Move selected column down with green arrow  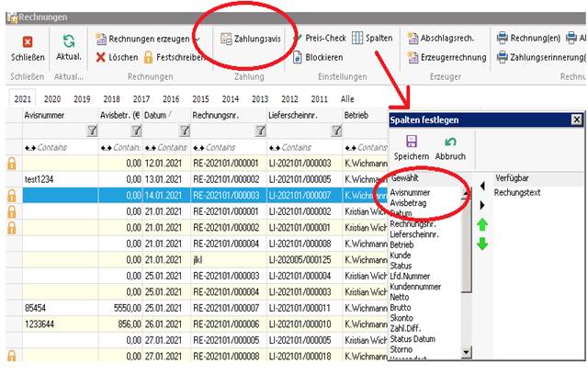click(482, 244)
